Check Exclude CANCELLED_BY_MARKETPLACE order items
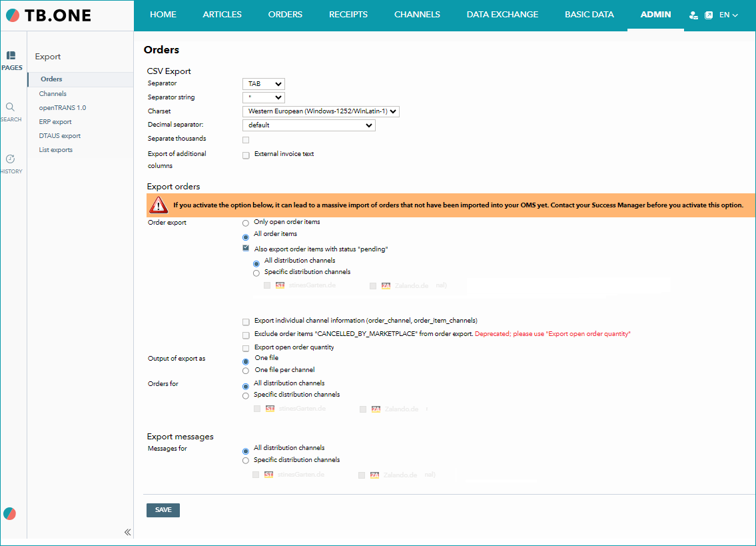 [246, 335]
